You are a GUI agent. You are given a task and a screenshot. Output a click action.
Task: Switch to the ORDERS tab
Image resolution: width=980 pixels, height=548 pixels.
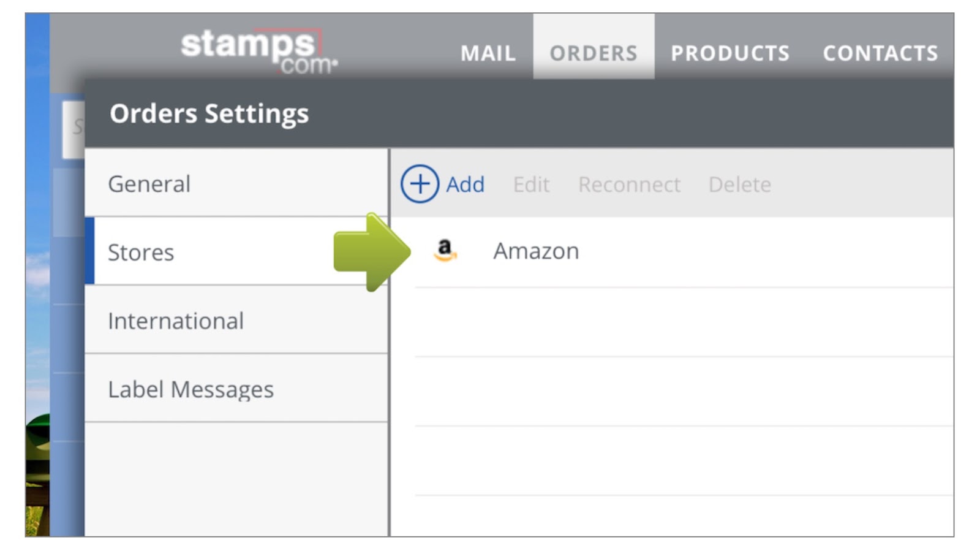tap(593, 53)
